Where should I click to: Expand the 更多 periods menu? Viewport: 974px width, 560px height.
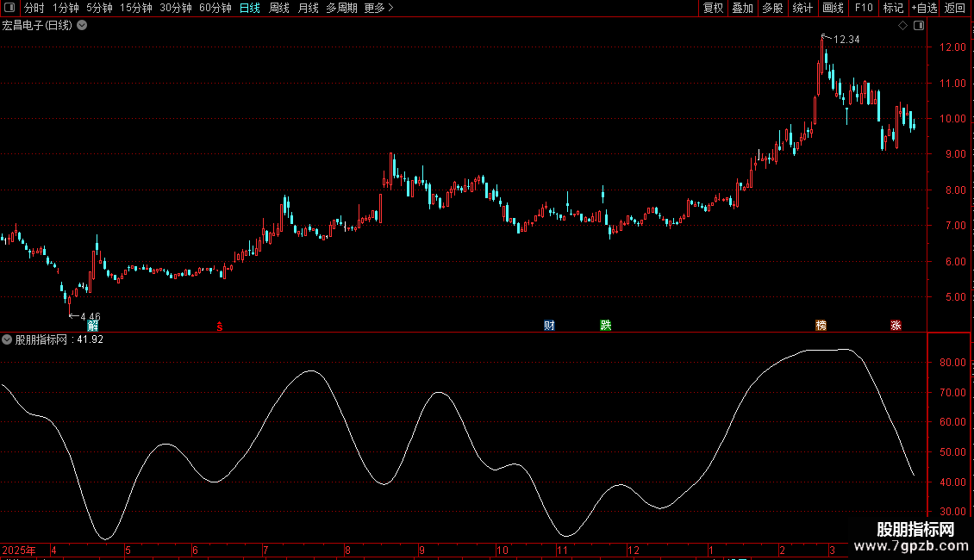(x=378, y=8)
